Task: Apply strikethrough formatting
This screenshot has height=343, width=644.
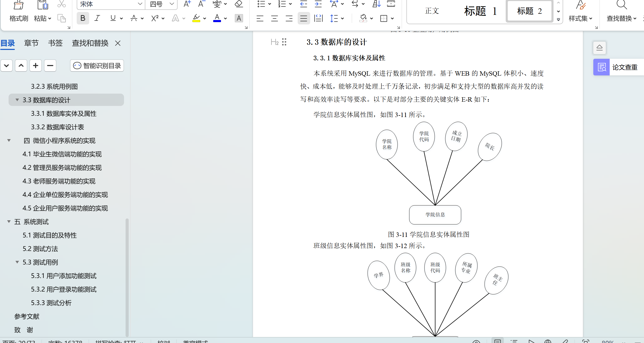Action: pyautogui.click(x=134, y=18)
